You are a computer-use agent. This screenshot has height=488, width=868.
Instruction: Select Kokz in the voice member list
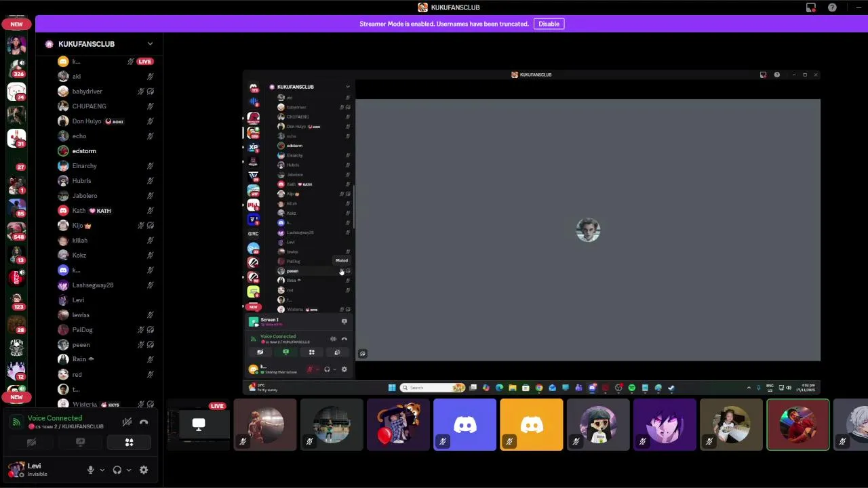coord(105,256)
